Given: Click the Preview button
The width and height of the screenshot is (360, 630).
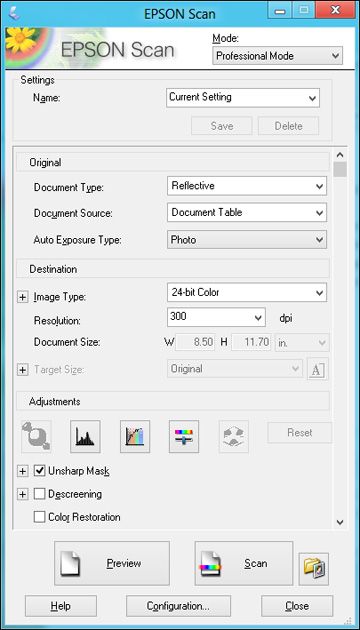Looking at the screenshot, I should 112,563.
